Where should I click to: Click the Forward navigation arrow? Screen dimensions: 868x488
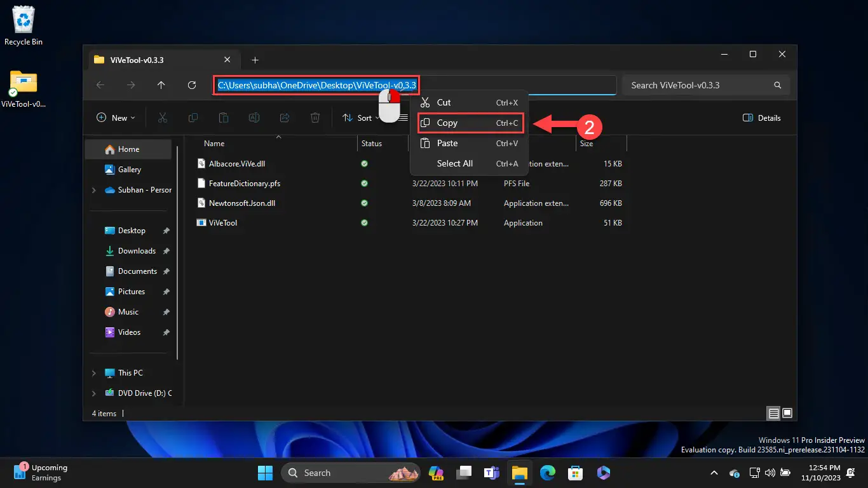131,85
